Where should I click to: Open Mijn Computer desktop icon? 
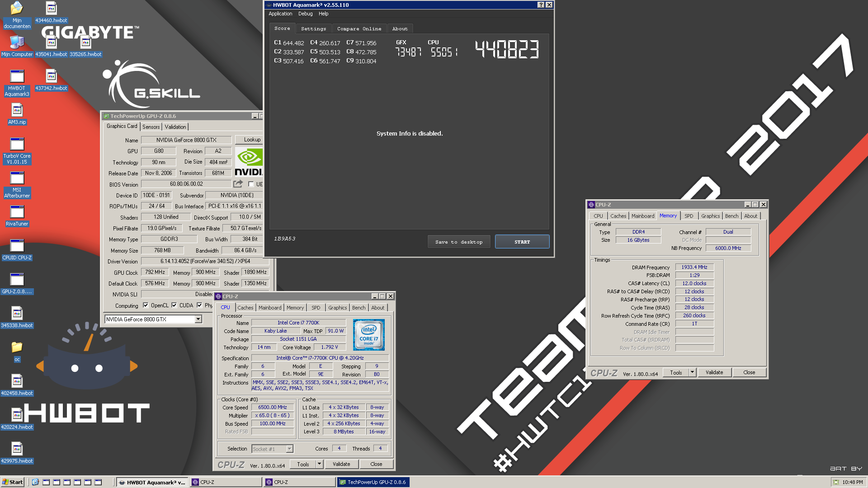[x=17, y=46]
